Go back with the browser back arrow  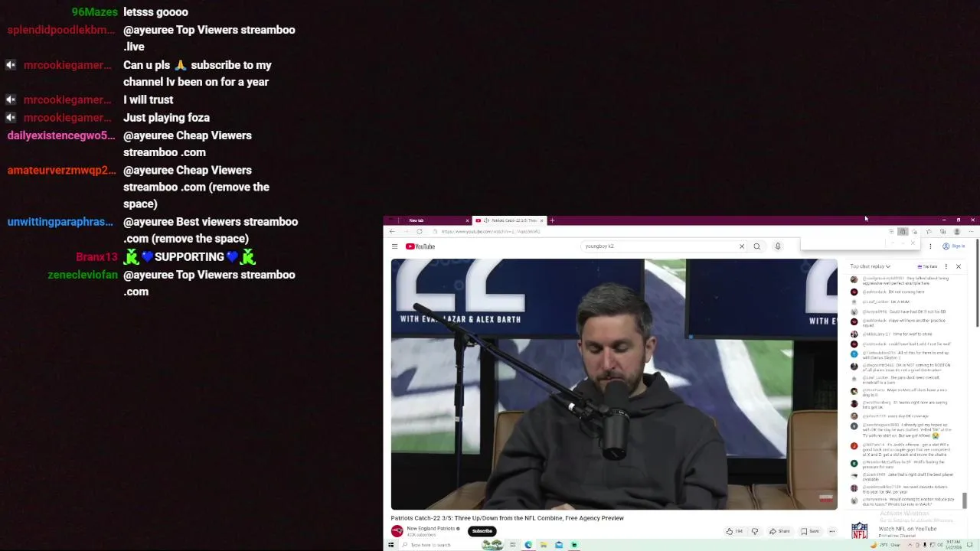tap(392, 231)
